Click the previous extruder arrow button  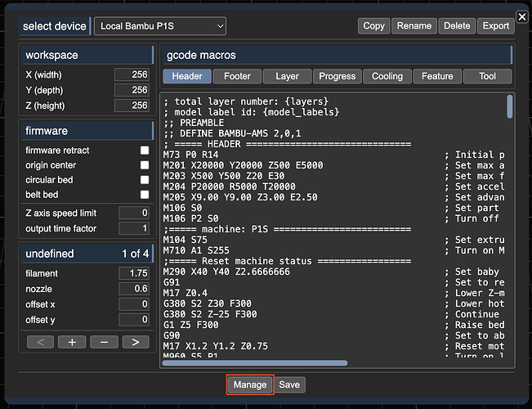pos(40,342)
